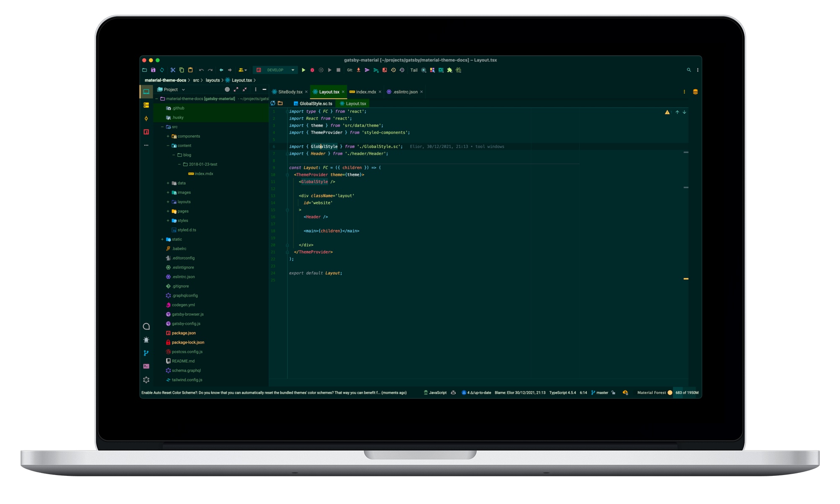
Task: Collapse the blog folder
Action: (173, 155)
